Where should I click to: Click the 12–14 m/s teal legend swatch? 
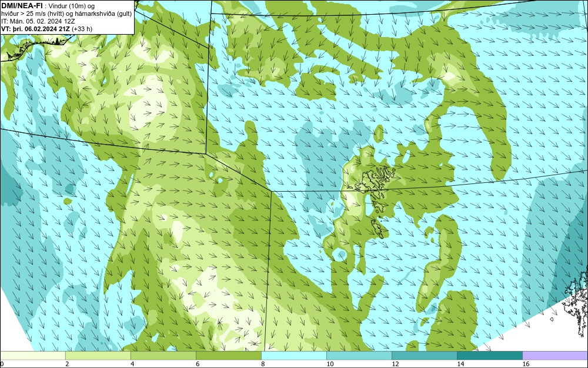[424, 355]
